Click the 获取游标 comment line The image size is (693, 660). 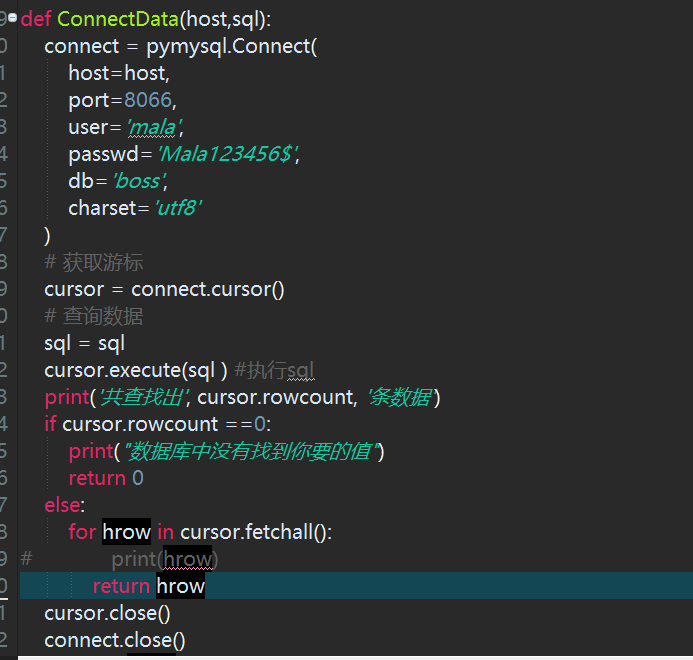(94, 262)
